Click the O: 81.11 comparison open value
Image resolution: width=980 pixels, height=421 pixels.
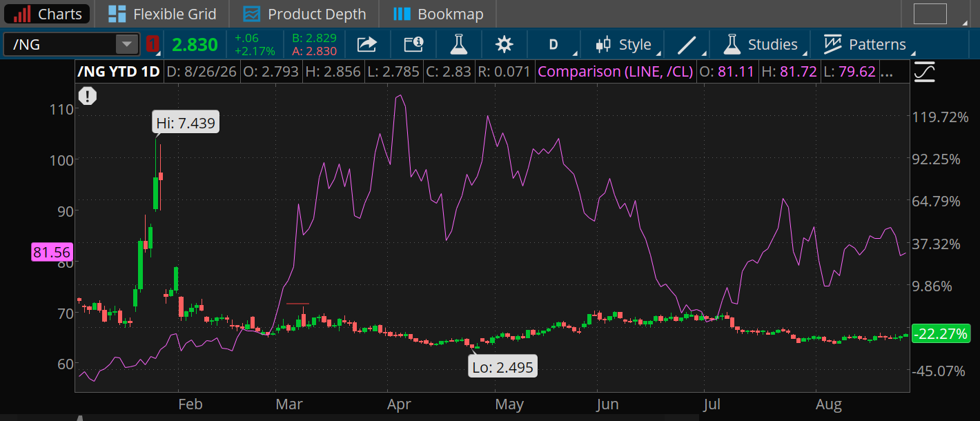click(x=727, y=71)
